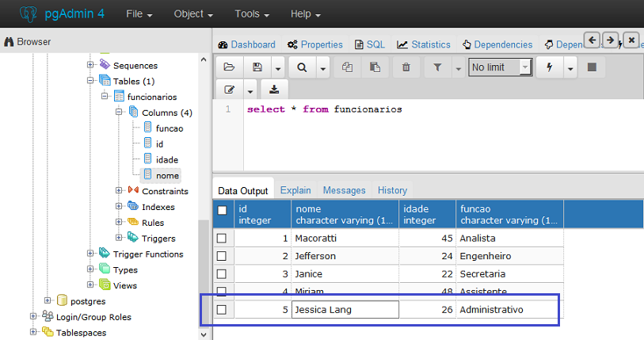The image size is (644, 340).
Task: Click the right arrow tab scroll button
Action: (x=610, y=40)
